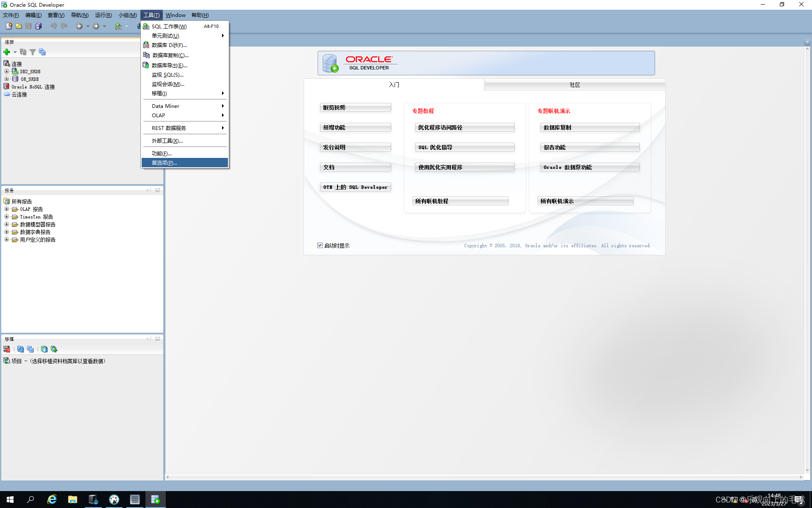Click the 优化程序访问路径 tutorial button
This screenshot has width=812, height=508.
click(x=465, y=127)
